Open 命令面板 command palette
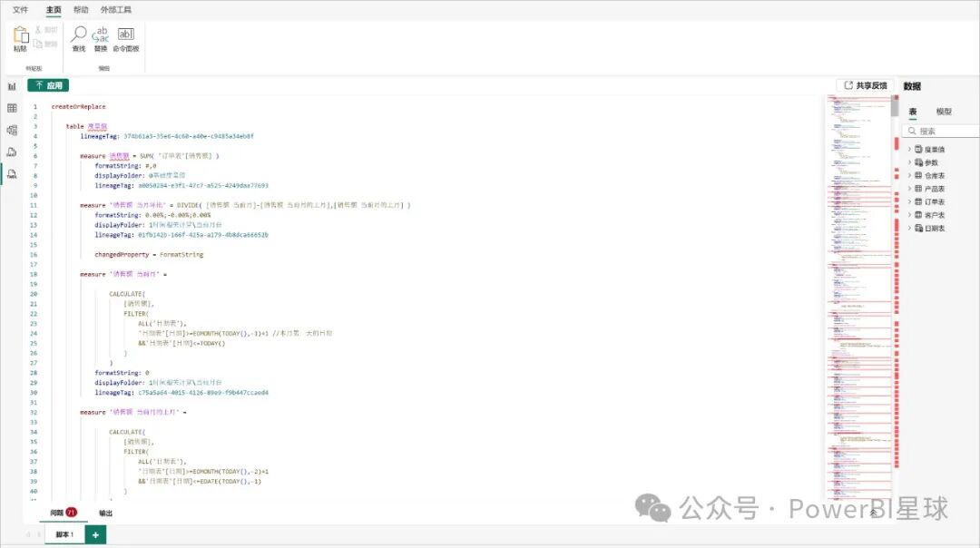The height and width of the screenshot is (548, 980). pos(125,39)
